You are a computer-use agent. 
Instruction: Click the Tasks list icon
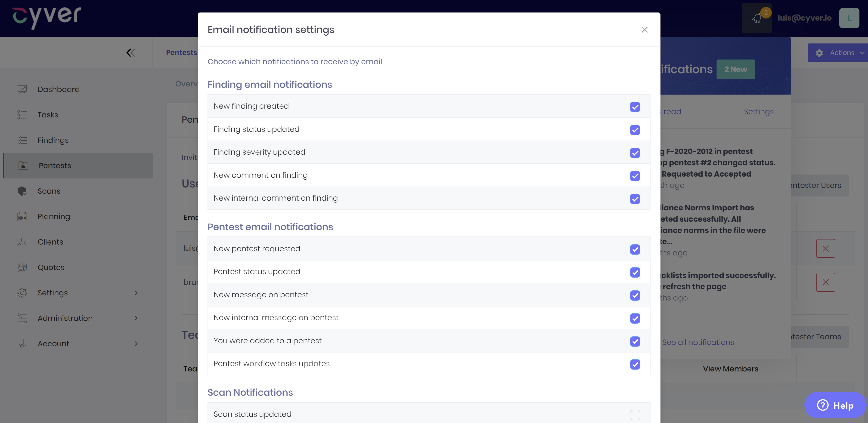click(22, 115)
